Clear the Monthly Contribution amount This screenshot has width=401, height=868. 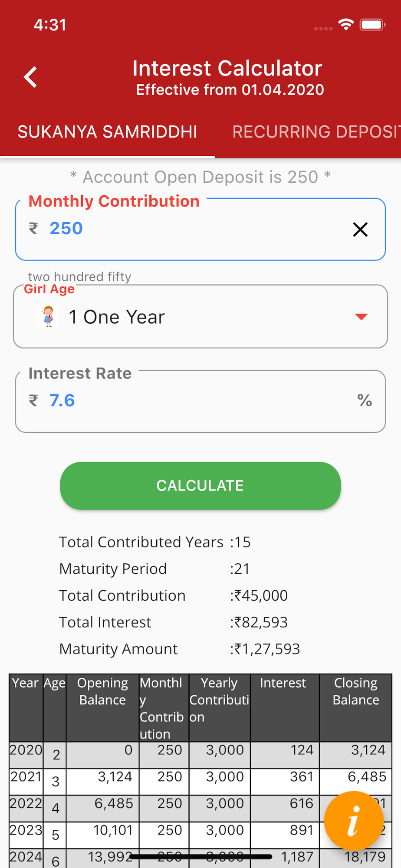coord(360,229)
